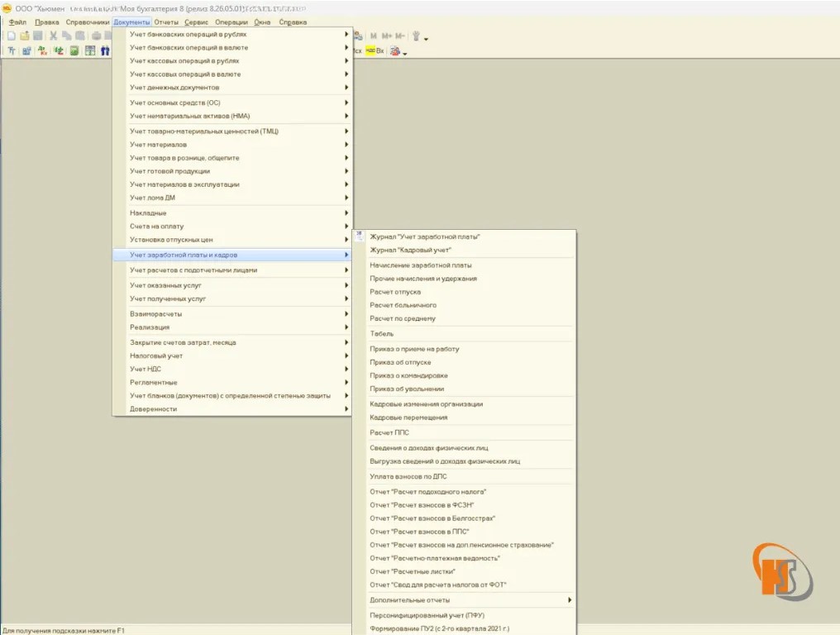Expand Учет основных средств (ОС) submenu
Viewport: 840px width, 635px height.
pos(232,103)
